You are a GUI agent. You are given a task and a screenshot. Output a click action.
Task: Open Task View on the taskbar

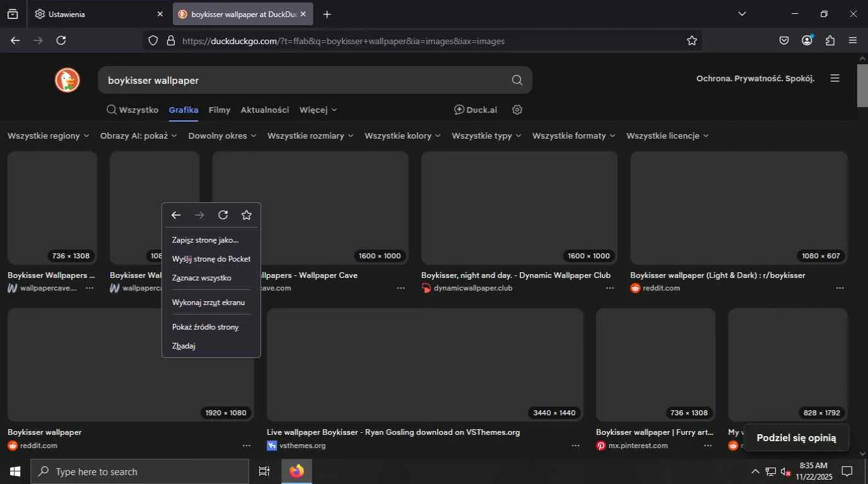(264, 471)
